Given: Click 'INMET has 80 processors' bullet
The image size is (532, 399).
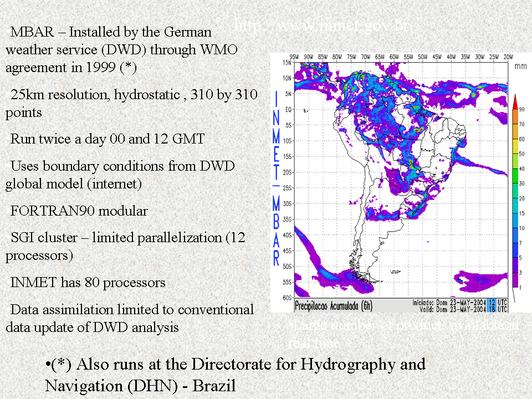Looking at the screenshot, I should [88, 282].
